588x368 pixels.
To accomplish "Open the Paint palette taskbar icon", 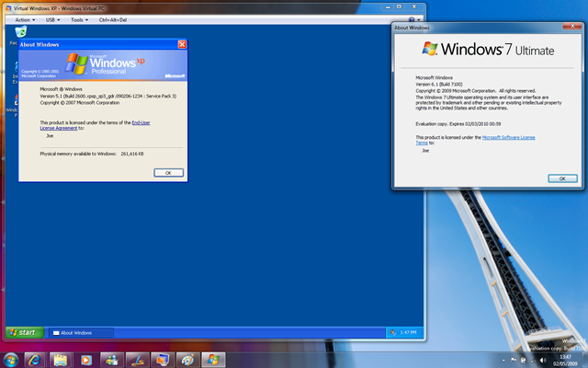I will [x=187, y=360].
